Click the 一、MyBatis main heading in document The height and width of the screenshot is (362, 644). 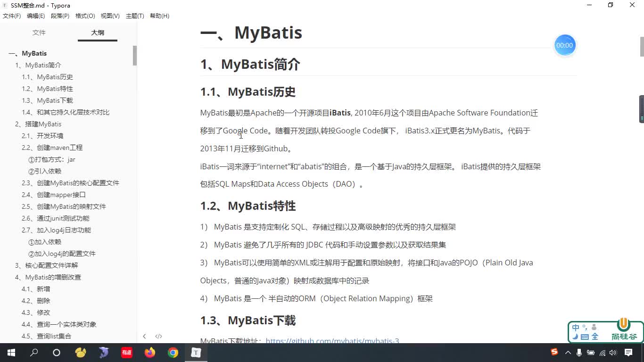coord(251,33)
